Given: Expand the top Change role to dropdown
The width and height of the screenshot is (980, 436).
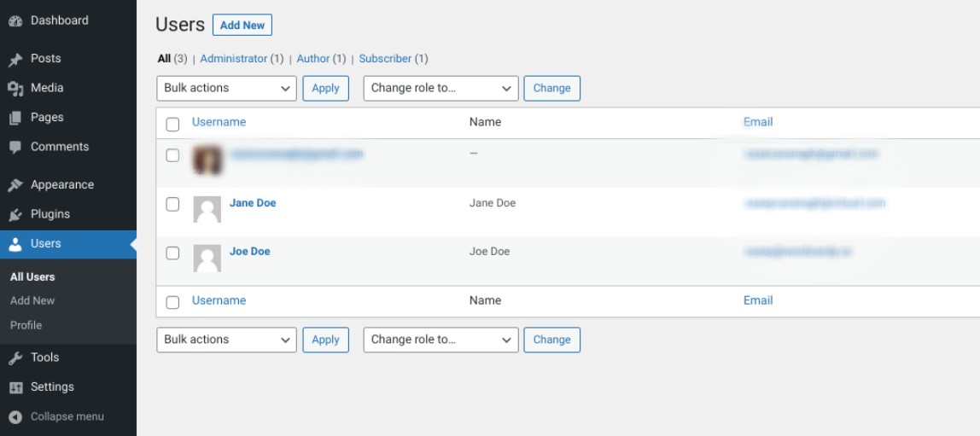Looking at the screenshot, I should coord(440,89).
